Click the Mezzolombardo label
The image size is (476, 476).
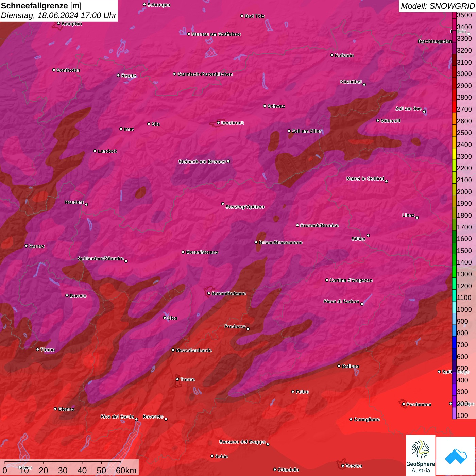[194, 350]
